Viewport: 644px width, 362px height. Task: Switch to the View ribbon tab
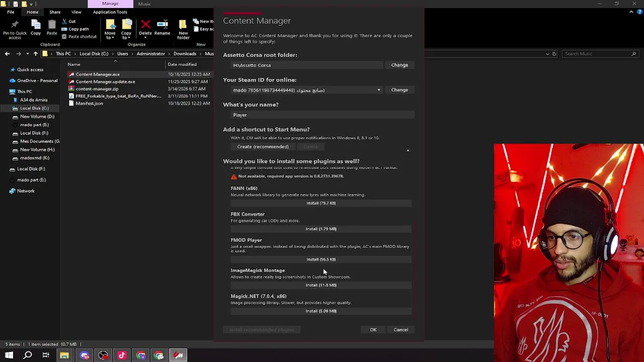(76, 12)
